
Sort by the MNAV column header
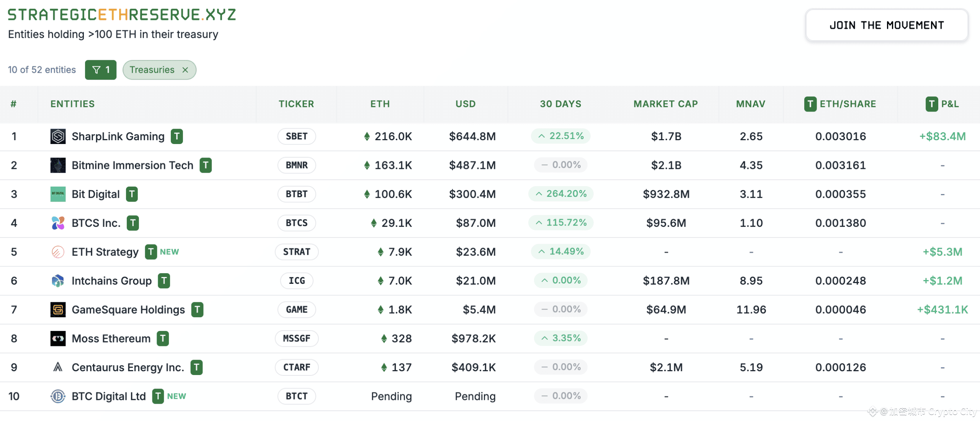click(x=750, y=104)
